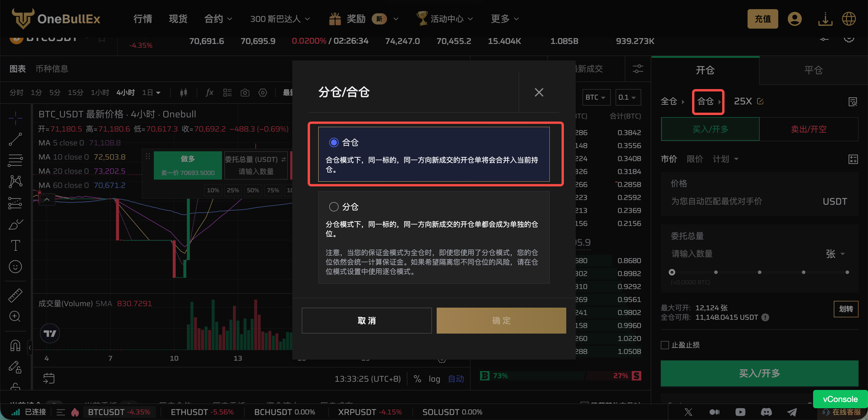
Task: Open the Telegram link icon
Action: click(792, 412)
